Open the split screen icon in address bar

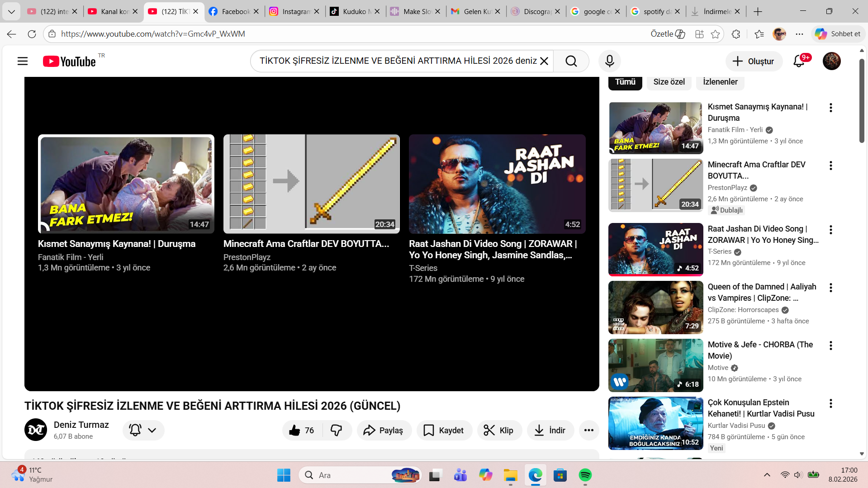click(x=699, y=34)
